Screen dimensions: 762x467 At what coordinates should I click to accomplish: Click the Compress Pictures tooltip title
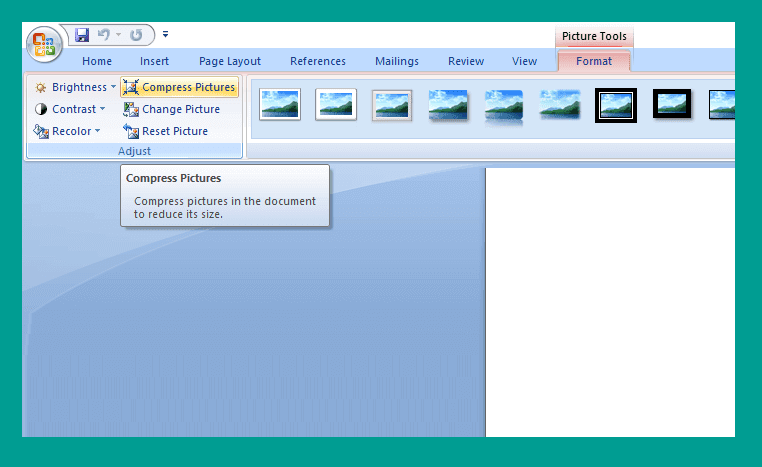pos(173,178)
